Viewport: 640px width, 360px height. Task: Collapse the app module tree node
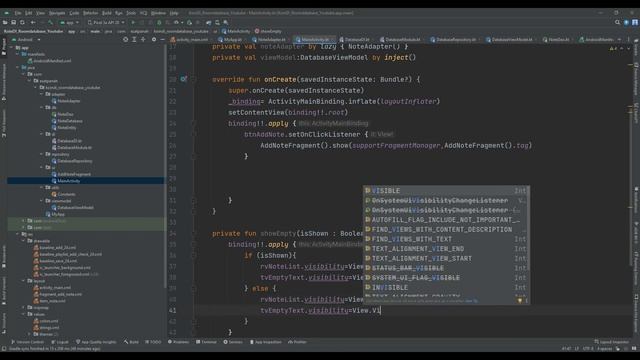click(12, 48)
